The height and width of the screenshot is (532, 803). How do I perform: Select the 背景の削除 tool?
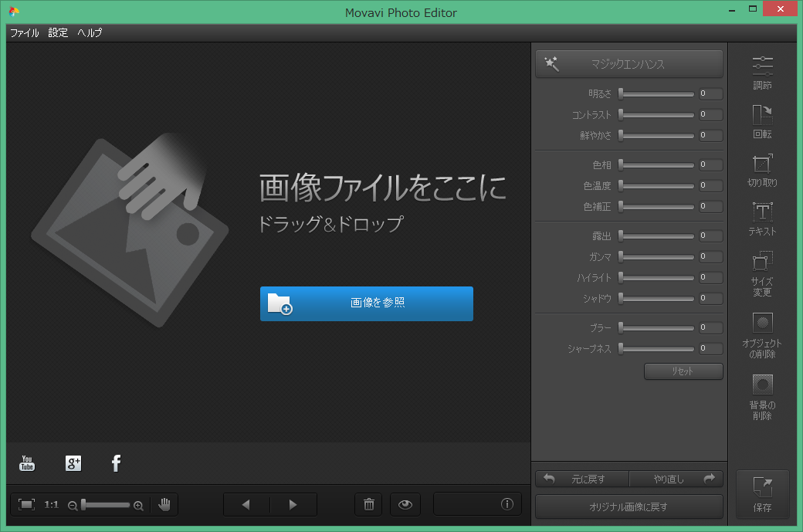(x=762, y=396)
